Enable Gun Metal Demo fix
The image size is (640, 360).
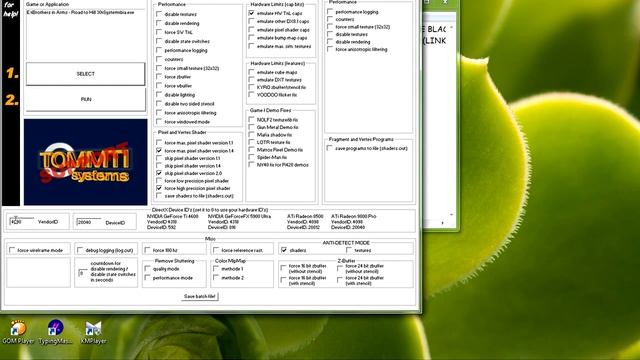click(x=251, y=127)
